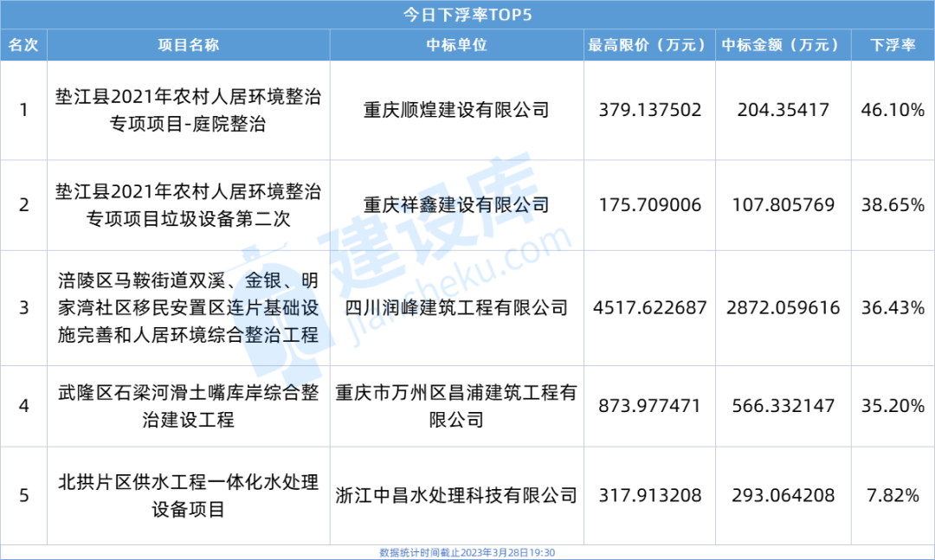Click 浙江中昌水处理科技有限公司 company name

tap(456, 495)
